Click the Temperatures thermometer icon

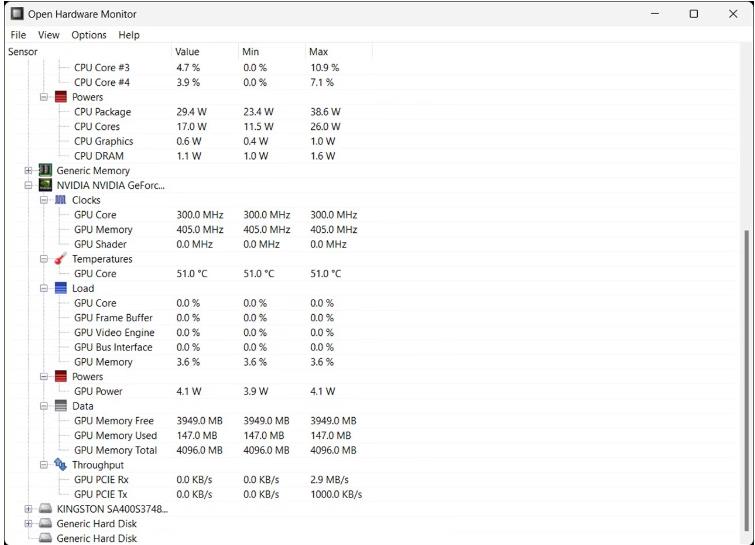[61, 259]
